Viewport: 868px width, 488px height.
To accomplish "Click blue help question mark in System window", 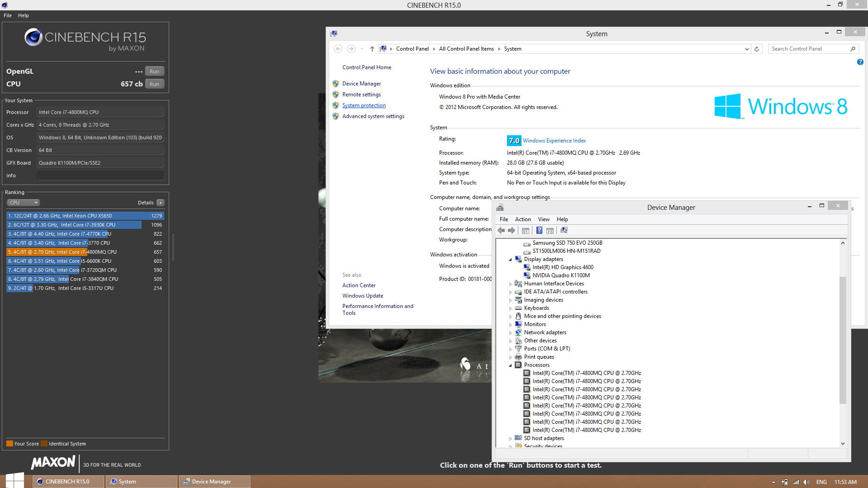I will [x=860, y=62].
